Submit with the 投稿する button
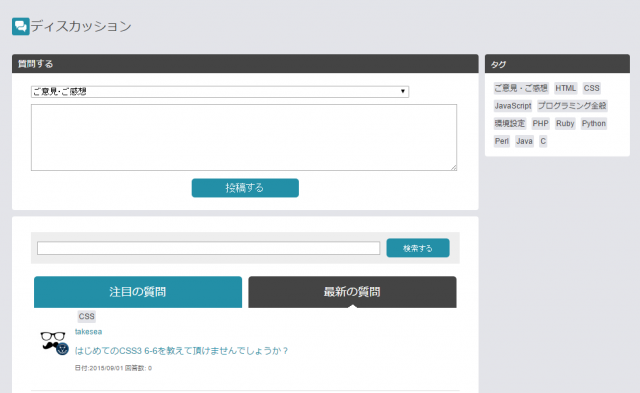640x393 pixels. click(245, 188)
